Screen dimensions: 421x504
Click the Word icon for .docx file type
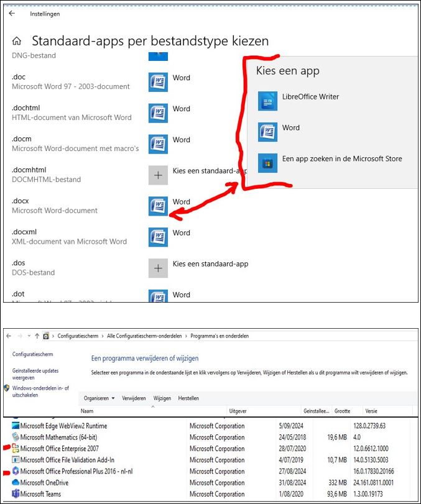(158, 206)
